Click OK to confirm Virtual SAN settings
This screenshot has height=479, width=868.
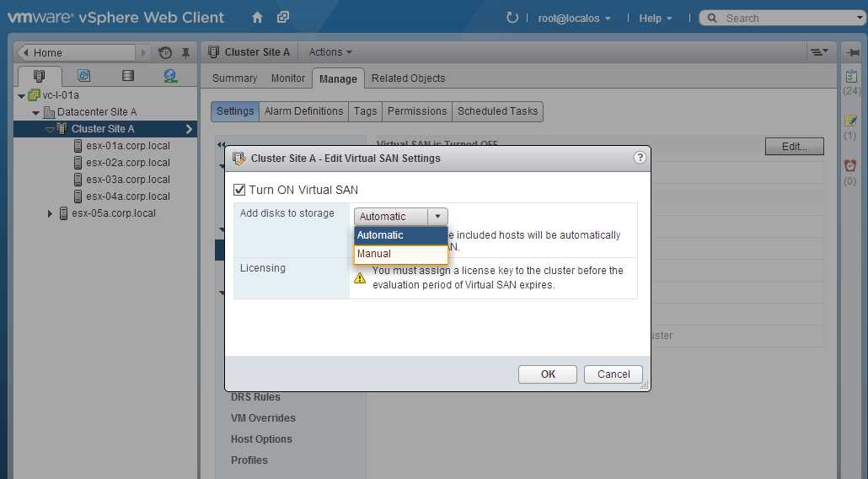(x=548, y=374)
